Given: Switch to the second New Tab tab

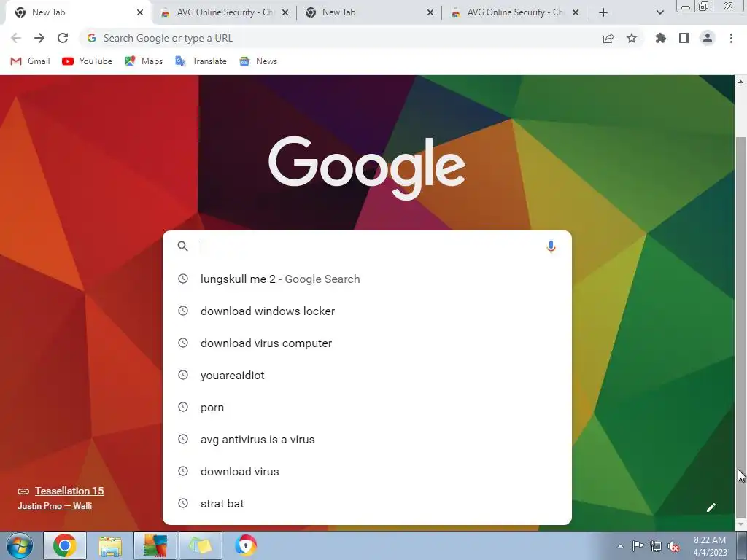Looking at the screenshot, I should tap(369, 12).
